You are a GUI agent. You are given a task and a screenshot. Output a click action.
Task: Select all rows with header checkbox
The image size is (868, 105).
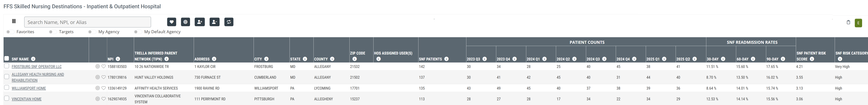6,58
